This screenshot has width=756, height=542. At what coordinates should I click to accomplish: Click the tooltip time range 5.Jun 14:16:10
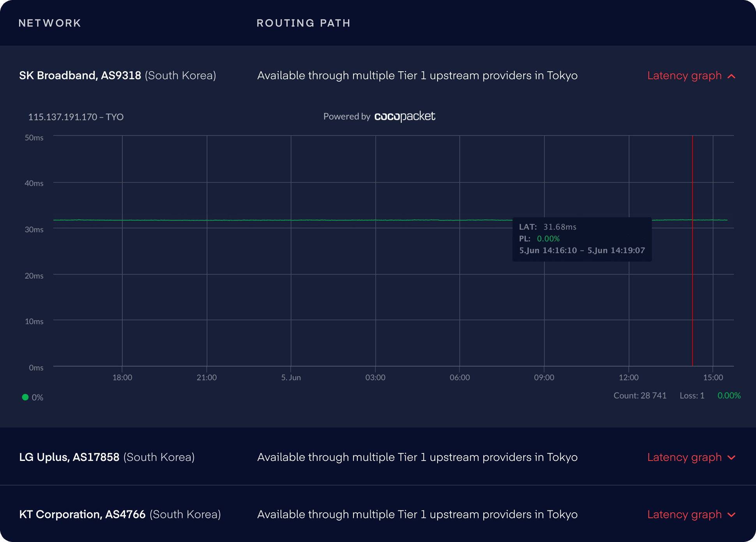tap(548, 250)
